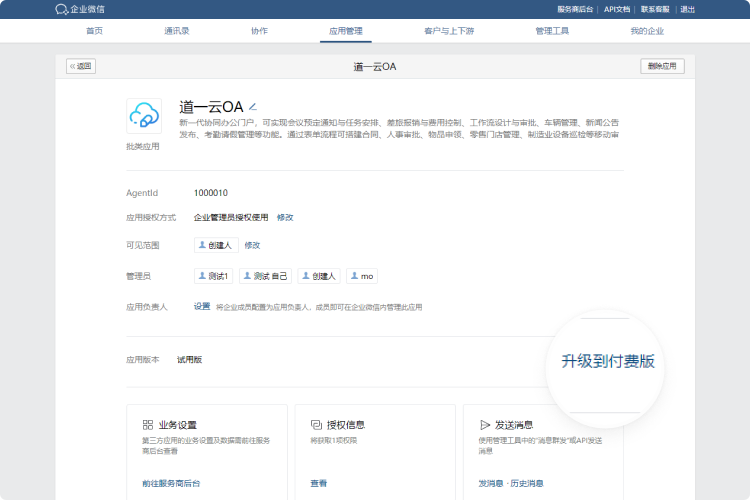
Task: Open the 客户与上下游 tab
Action: [x=449, y=31]
